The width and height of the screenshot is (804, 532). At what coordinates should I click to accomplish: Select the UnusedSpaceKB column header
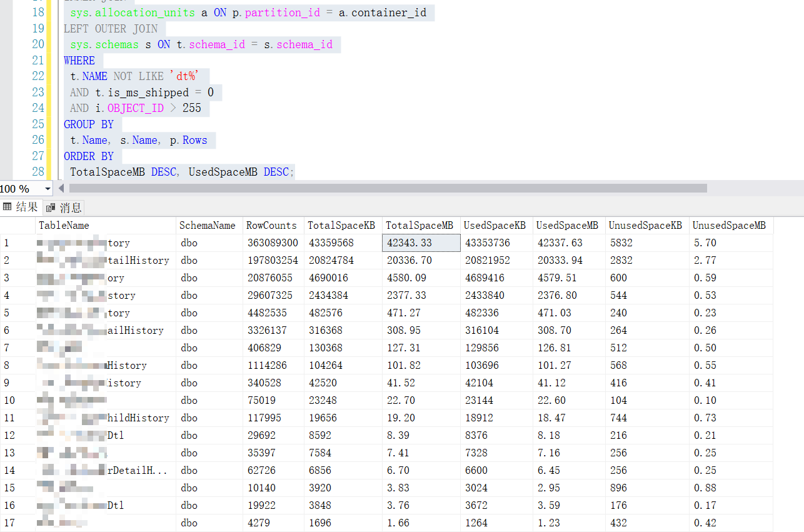coord(648,226)
